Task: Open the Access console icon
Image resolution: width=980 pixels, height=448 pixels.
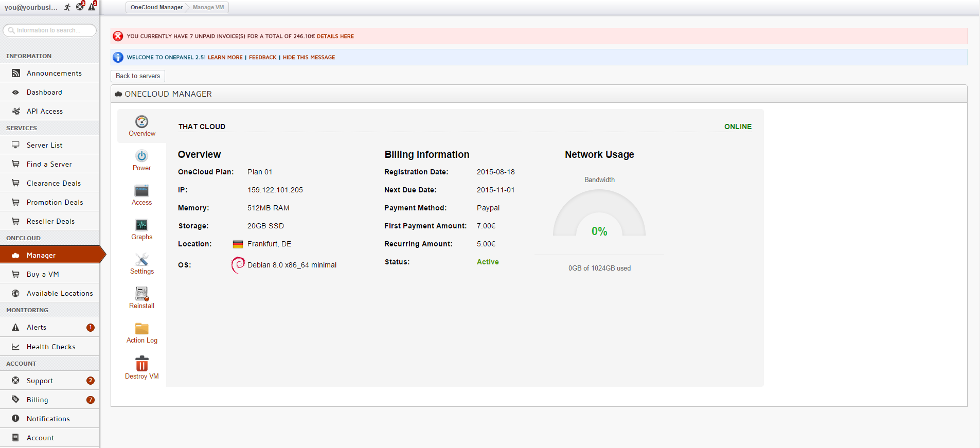Action: [x=141, y=191]
